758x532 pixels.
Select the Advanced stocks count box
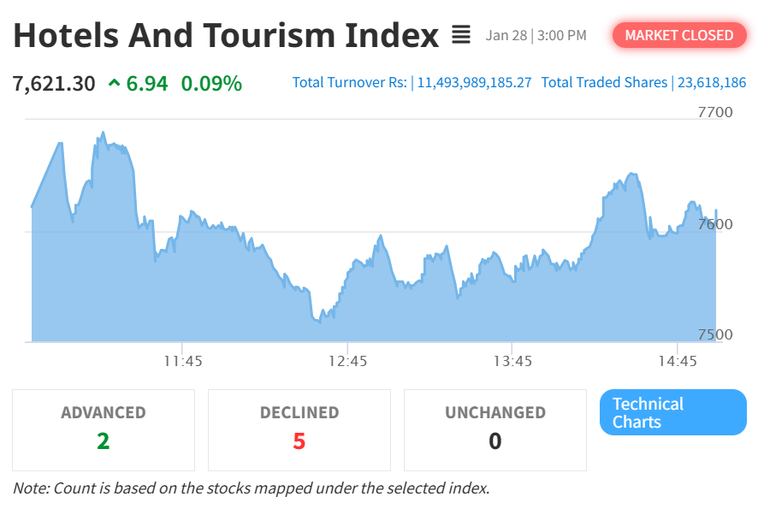[104, 430]
